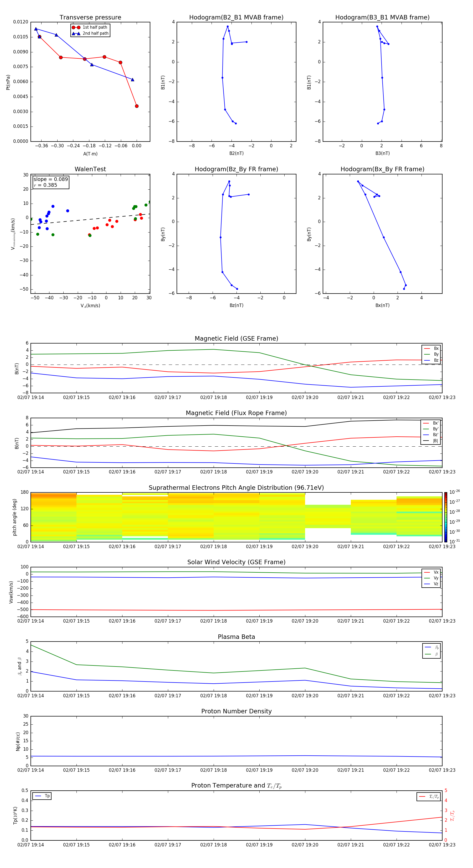This screenshot has width=473, height=868.
Task: Click the 'Magnetic Field (Flux Rope Frame)' title
Action: coord(236,413)
